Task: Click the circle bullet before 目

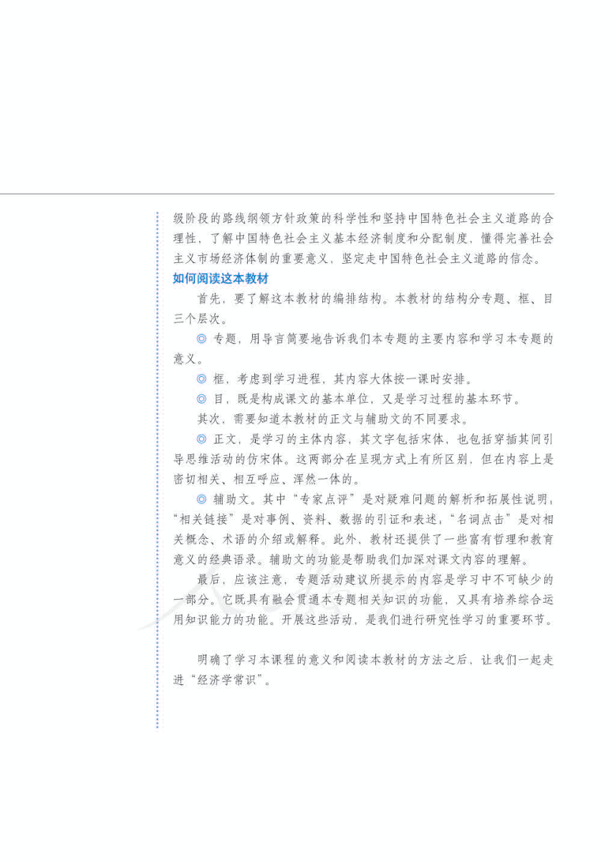Action: coord(202,398)
